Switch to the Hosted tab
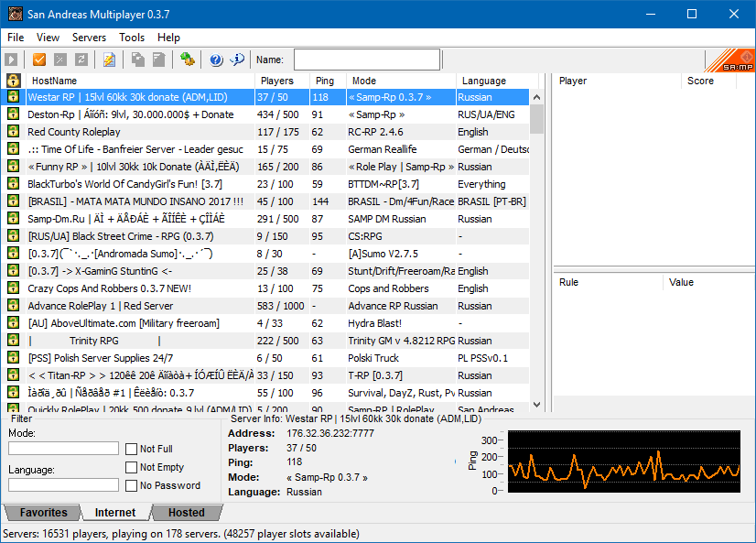 187,512
